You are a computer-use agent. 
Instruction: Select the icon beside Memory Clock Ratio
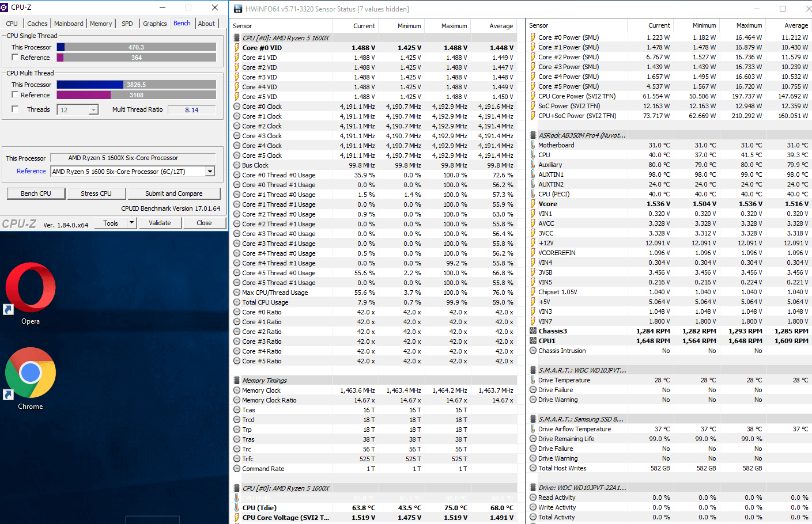(x=237, y=400)
